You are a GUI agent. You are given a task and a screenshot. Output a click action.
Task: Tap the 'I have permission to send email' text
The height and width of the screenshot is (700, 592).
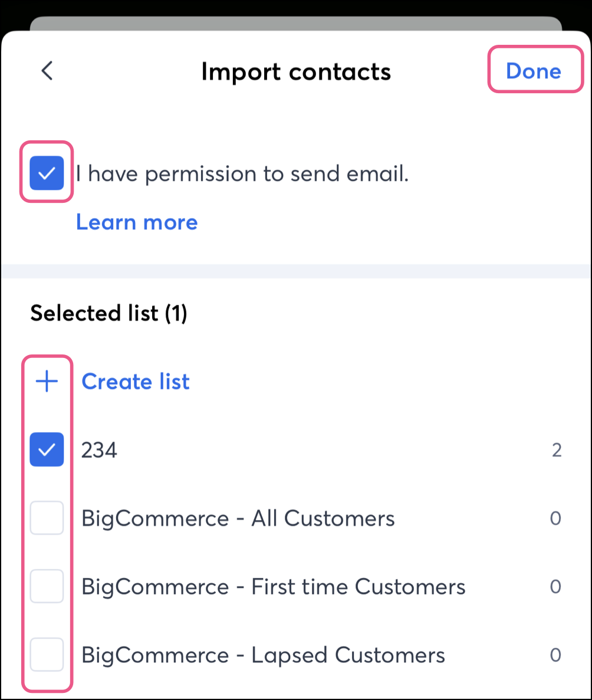coord(242,174)
